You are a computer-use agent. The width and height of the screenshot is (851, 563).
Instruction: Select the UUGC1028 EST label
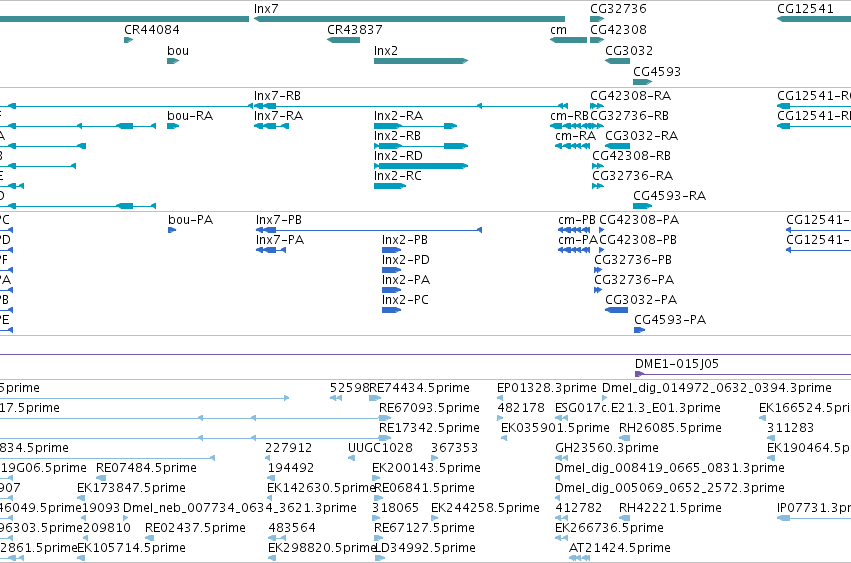(380, 448)
